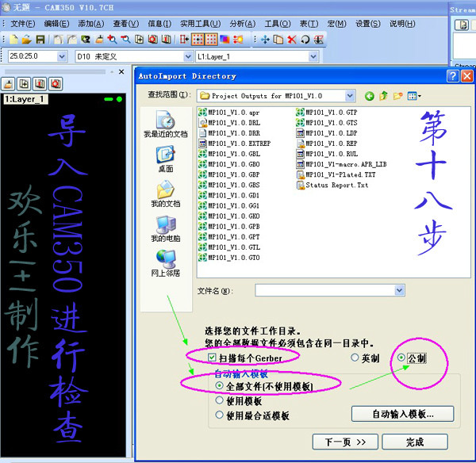476x463 pixels.
Task: Click the Up One Level folder icon
Action: tap(383, 96)
